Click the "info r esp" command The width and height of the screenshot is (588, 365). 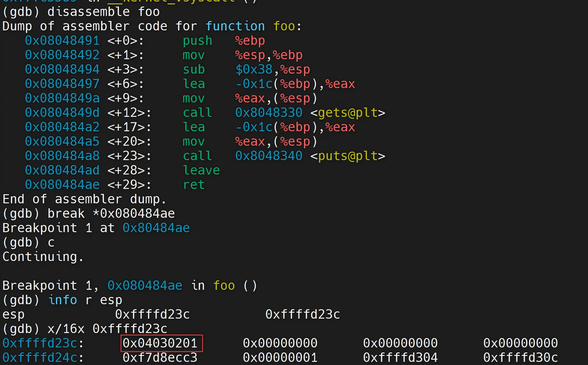[85, 300]
